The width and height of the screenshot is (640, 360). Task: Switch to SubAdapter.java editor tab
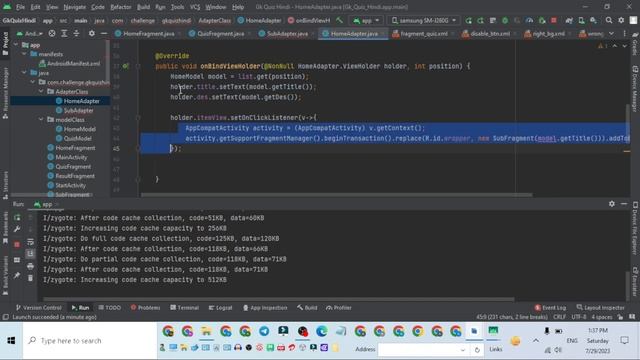pos(287,33)
